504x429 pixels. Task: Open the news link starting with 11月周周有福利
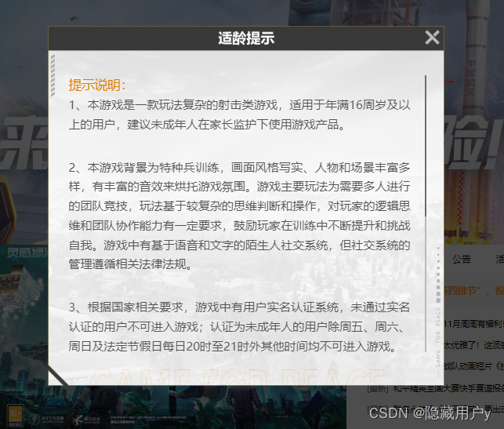473,324
